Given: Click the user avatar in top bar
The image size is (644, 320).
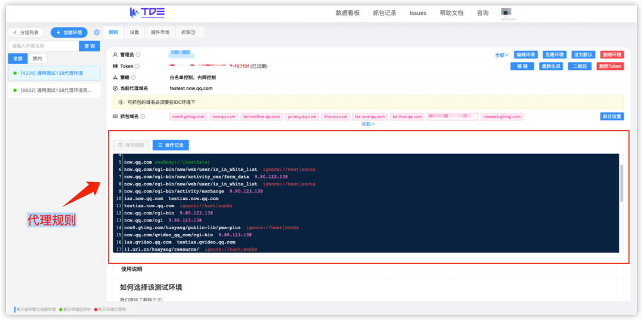Looking at the screenshot, I should [x=506, y=13].
